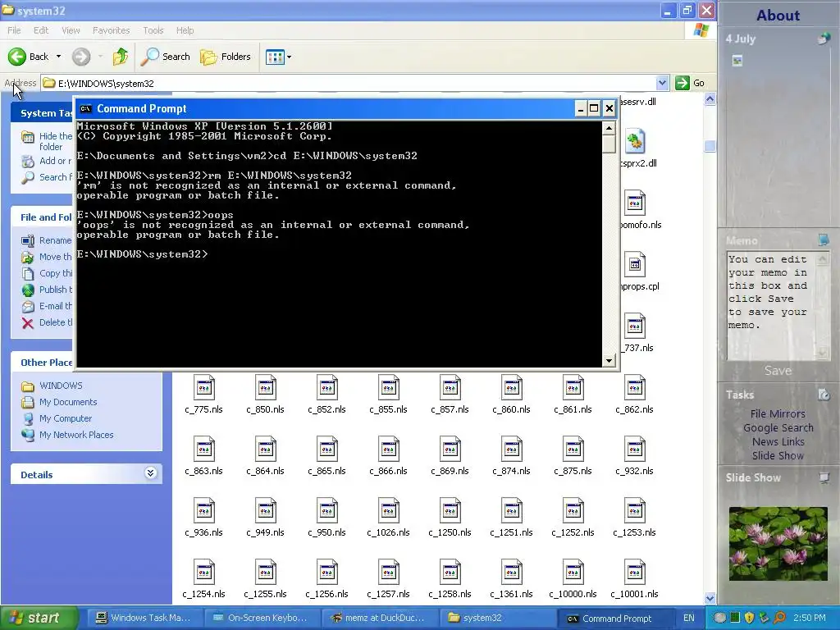Viewport: 840px width, 630px height.
Task: Select the c_10001.nls file icon
Action: click(635, 573)
